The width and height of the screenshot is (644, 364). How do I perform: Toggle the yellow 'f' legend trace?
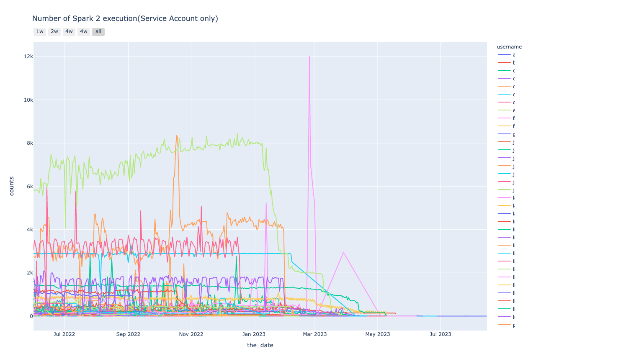pos(507,126)
